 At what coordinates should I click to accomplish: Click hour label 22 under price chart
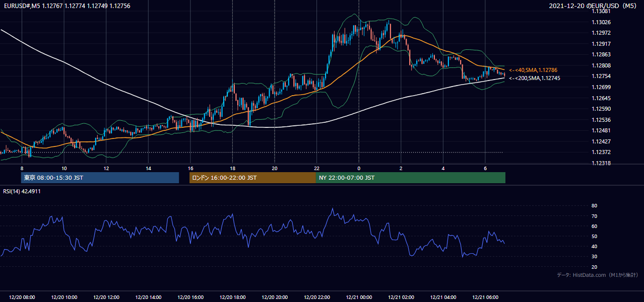(316, 168)
